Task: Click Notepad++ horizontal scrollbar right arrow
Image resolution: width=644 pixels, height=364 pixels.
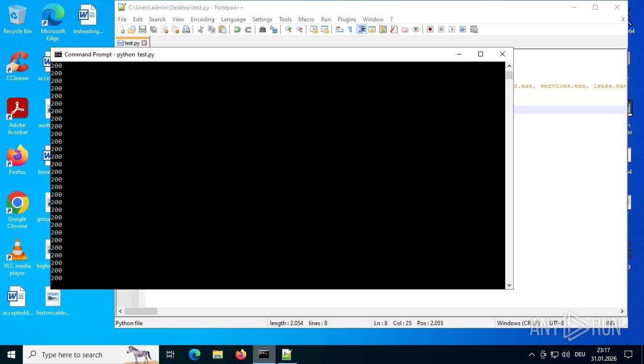Action: [x=622, y=311]
